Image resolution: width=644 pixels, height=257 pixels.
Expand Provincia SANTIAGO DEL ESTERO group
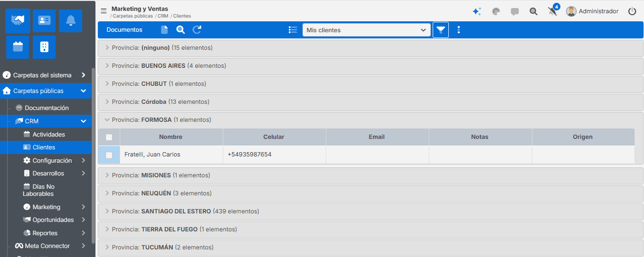tap(370, 211)
